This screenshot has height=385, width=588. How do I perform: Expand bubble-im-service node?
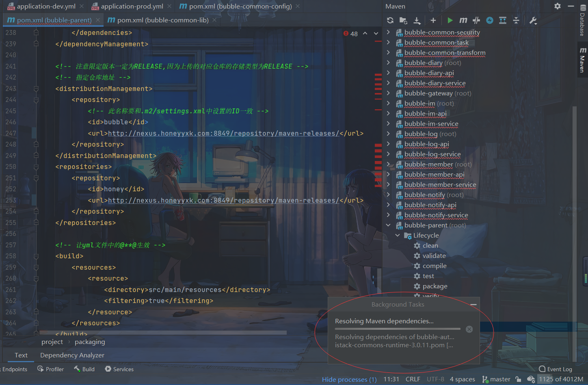pyautogui.click(x=388, y=123)
